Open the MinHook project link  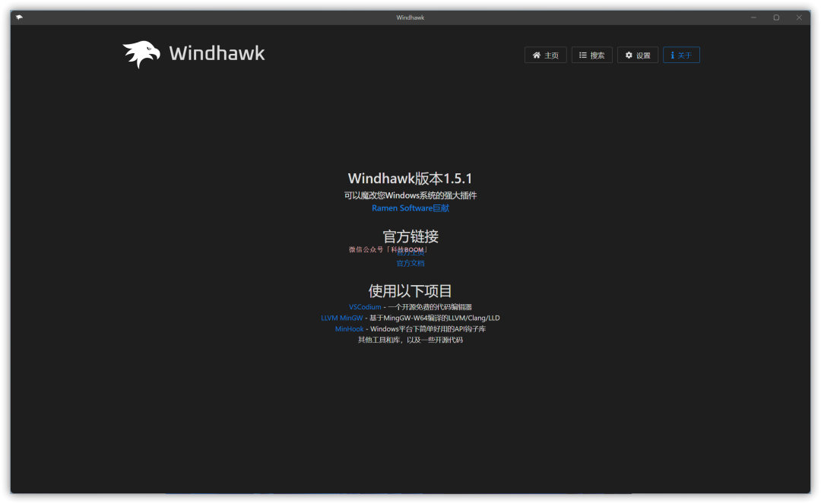tap(349, 328)
